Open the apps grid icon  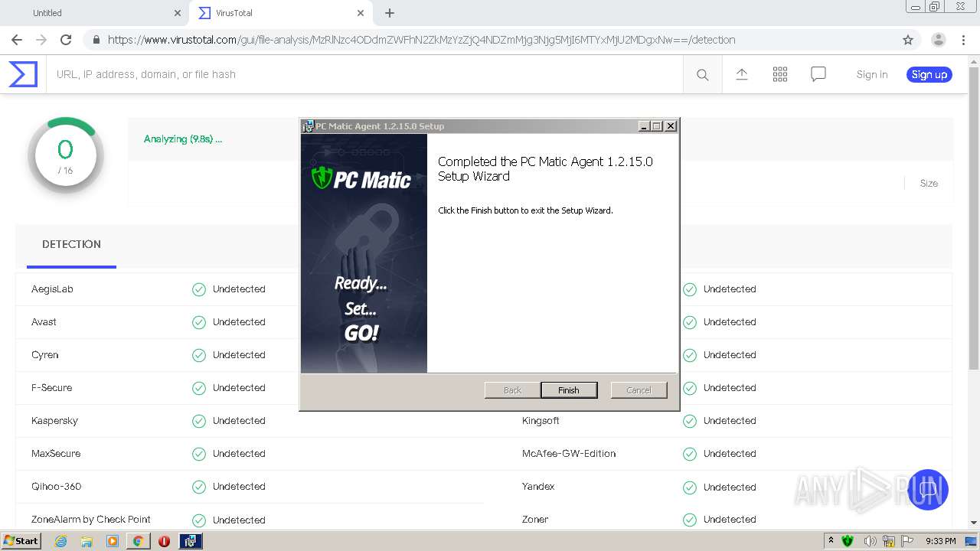pyautogui.click(x=780, y=74)
